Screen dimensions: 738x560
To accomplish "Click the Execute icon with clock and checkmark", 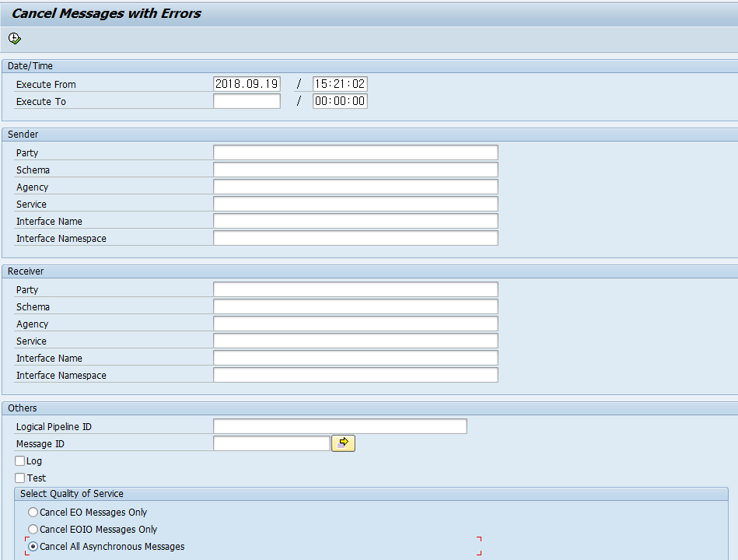I will (x=13, y=38).
